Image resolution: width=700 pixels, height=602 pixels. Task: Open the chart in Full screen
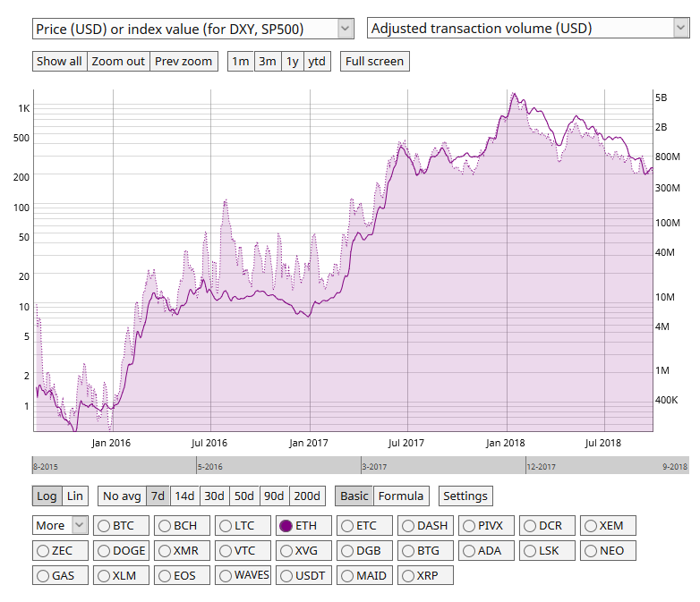pos(375,62)
